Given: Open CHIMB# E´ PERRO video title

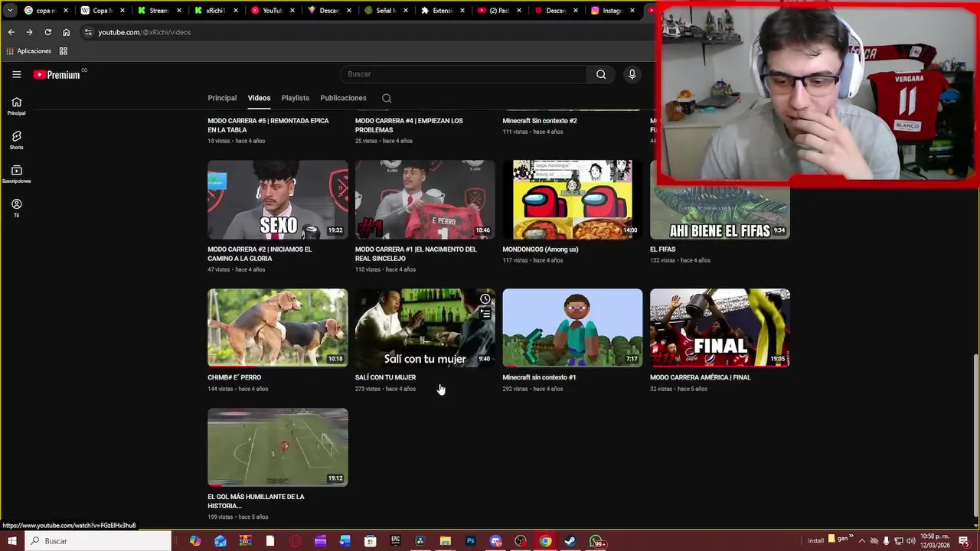Looking at the screenshot, I should tap(234, 377).
